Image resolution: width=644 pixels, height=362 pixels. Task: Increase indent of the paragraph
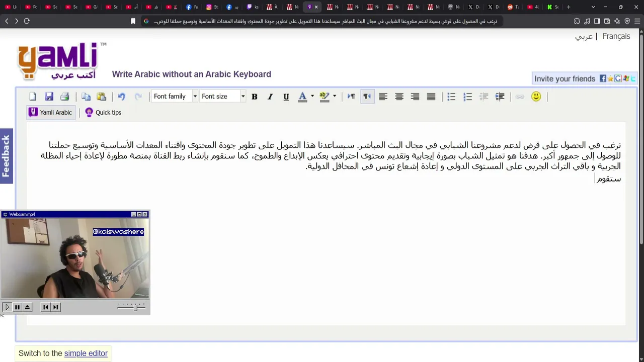click(500, 97)
